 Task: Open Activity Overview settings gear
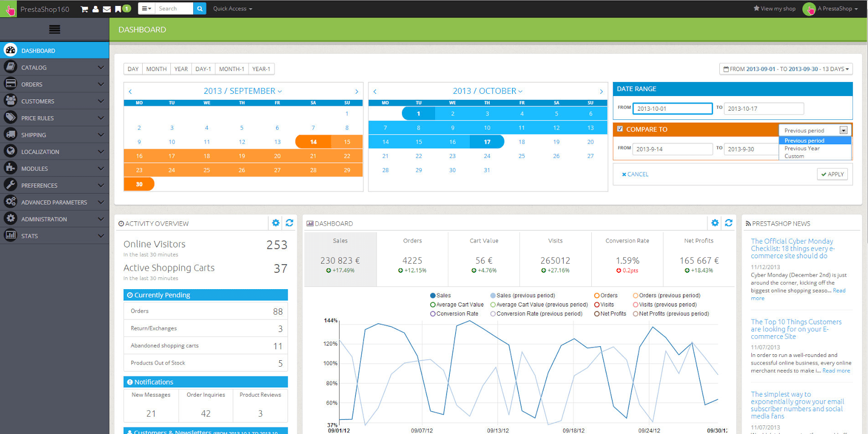click(276, 223)
